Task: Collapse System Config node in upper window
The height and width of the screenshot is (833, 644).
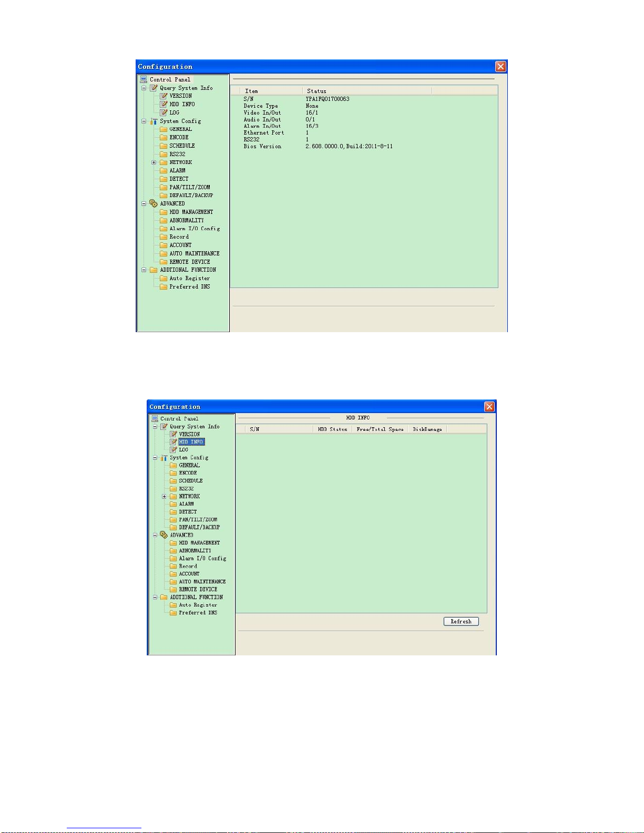Action: coord(144,121)
